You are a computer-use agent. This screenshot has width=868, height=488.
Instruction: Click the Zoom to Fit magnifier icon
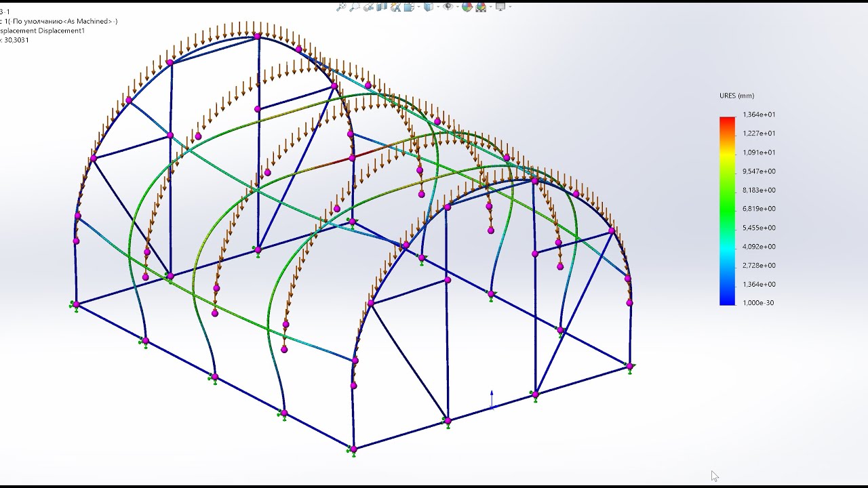(341, 7)
